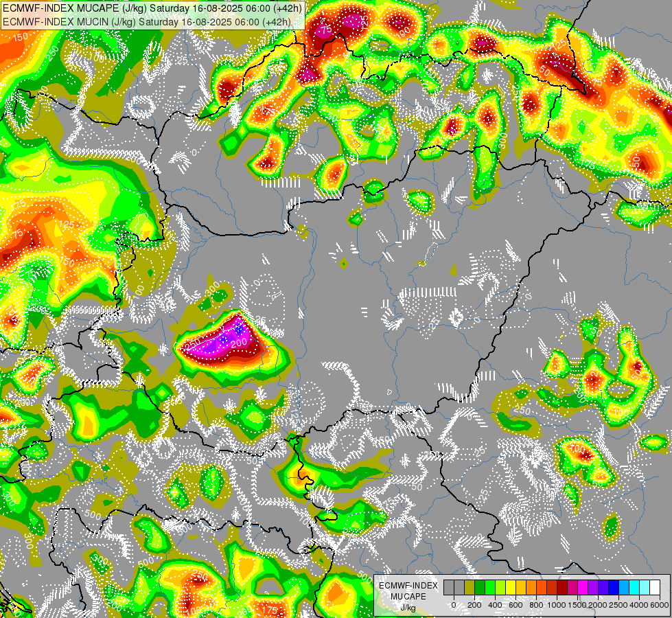Click the olive legend swatch before 200
The width and height of the screenshot is (672, 618).
[470, 587]
